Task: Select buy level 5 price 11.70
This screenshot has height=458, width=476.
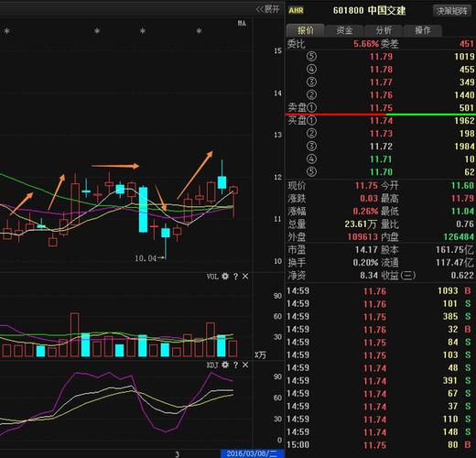Action: 381,172
